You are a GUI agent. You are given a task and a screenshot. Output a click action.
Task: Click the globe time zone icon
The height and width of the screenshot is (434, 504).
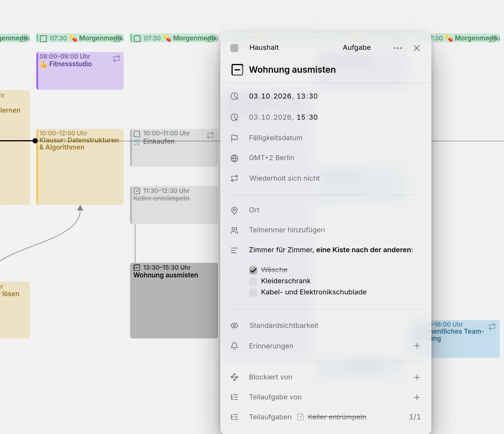234,158
